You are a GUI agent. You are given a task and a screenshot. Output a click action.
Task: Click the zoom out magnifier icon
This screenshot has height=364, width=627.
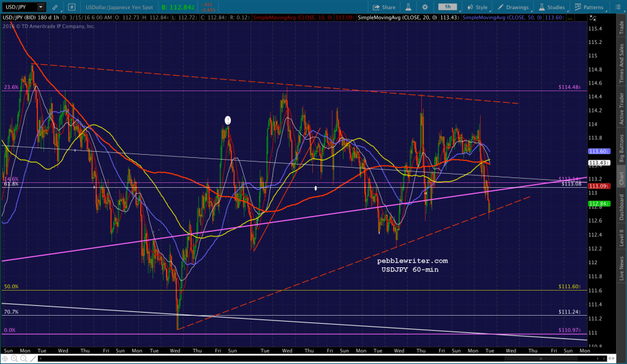pos(24,359)
